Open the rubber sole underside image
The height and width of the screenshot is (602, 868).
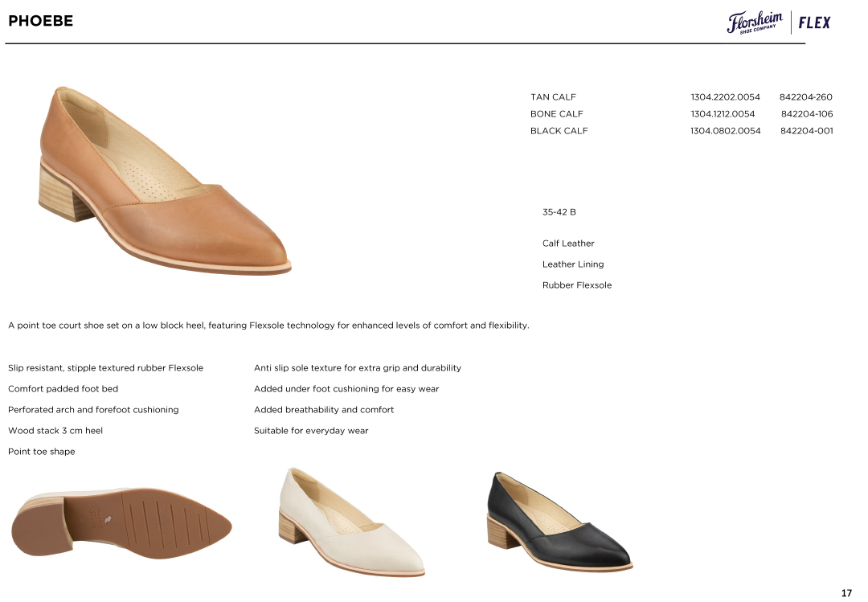(121, 522)
